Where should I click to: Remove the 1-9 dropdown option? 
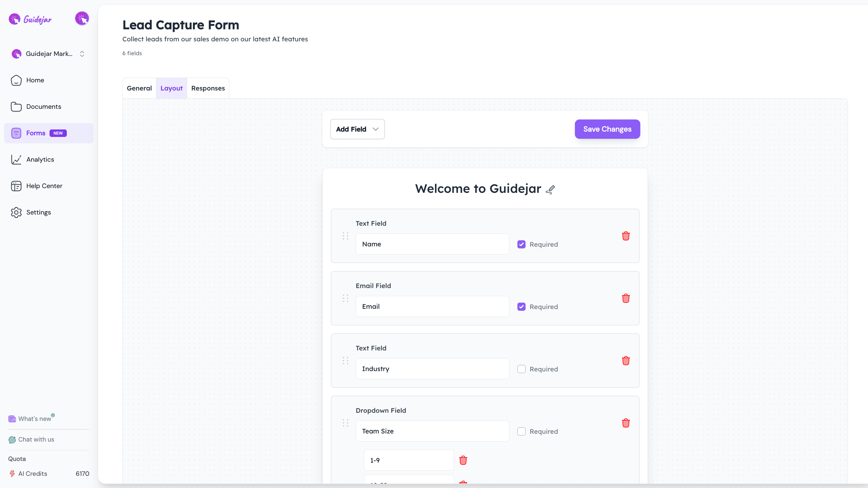(x=463, y=460)
